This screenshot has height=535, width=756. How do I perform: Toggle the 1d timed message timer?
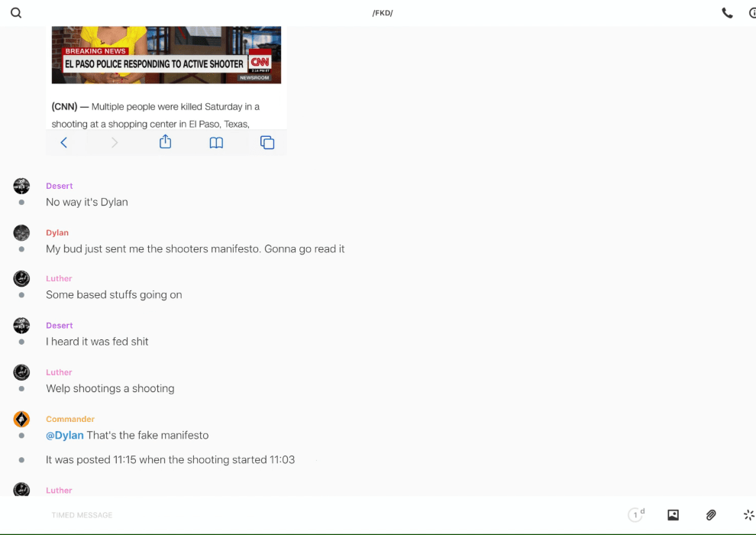click(636, 515)
